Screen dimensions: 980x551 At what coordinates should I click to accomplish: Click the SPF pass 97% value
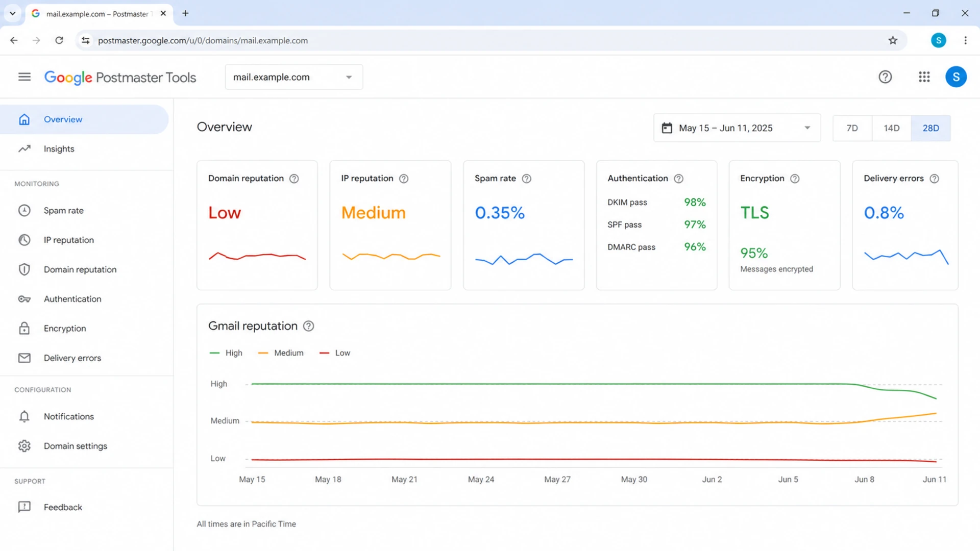click(695, 224)
